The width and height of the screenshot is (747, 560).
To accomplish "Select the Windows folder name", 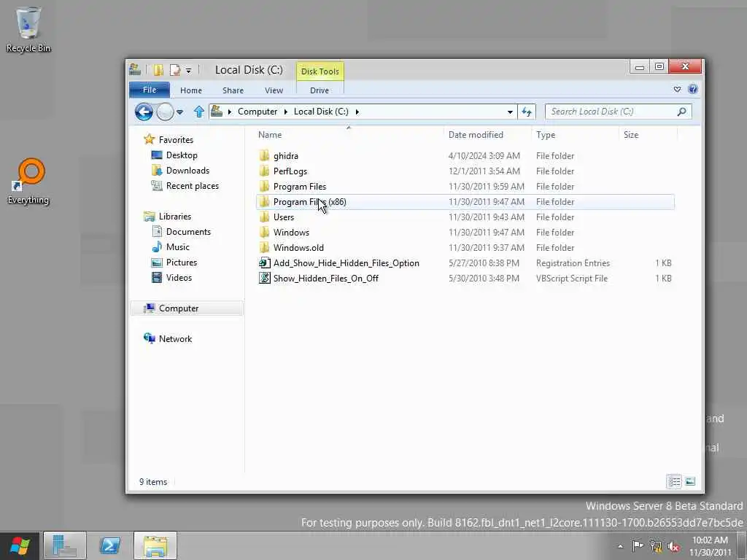I will click(x=291, y=233).
